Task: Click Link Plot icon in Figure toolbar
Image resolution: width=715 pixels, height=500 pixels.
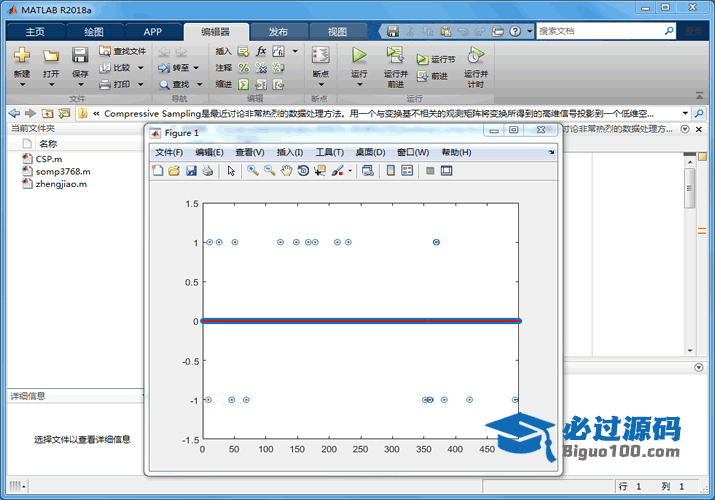Action: click(368, 170)
